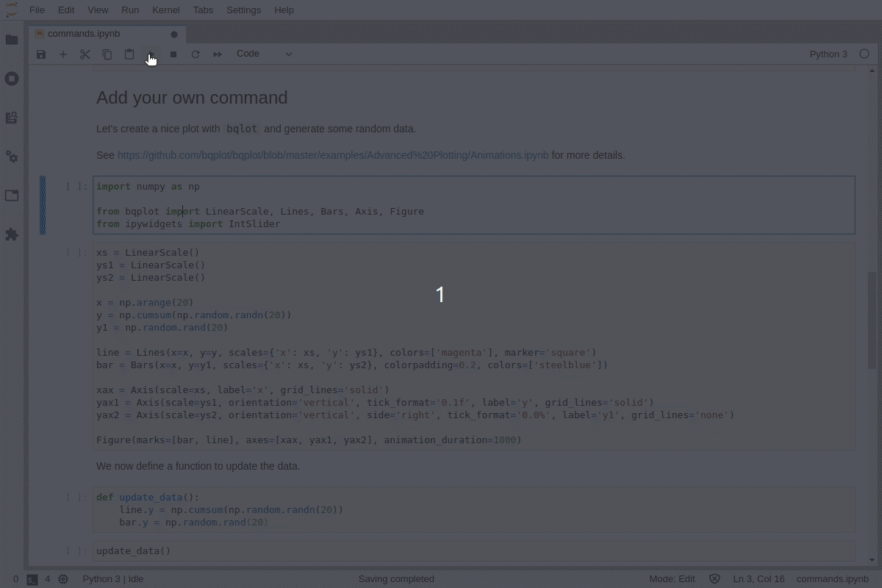Click commands.ipynb name in status bar
Image resolution: width=882 pixels, height=588 pixels.
(833, 579)
